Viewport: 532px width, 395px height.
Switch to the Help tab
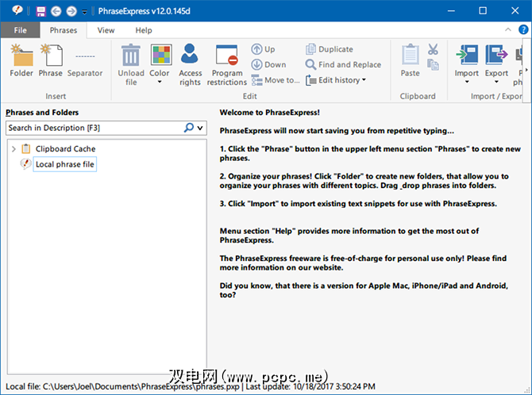(x=144, y=30)
